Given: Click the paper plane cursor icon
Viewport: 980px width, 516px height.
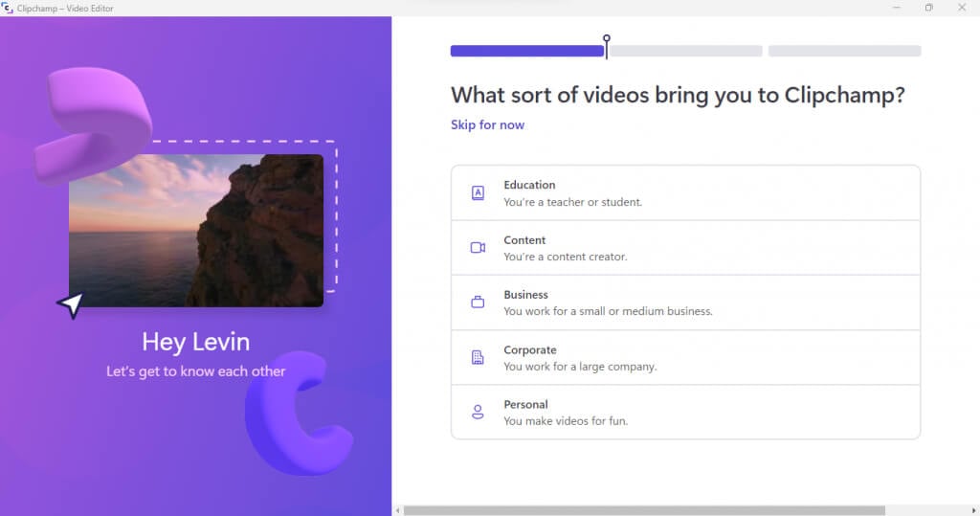Looking at the screenshot, I should [x=71, y=305].
